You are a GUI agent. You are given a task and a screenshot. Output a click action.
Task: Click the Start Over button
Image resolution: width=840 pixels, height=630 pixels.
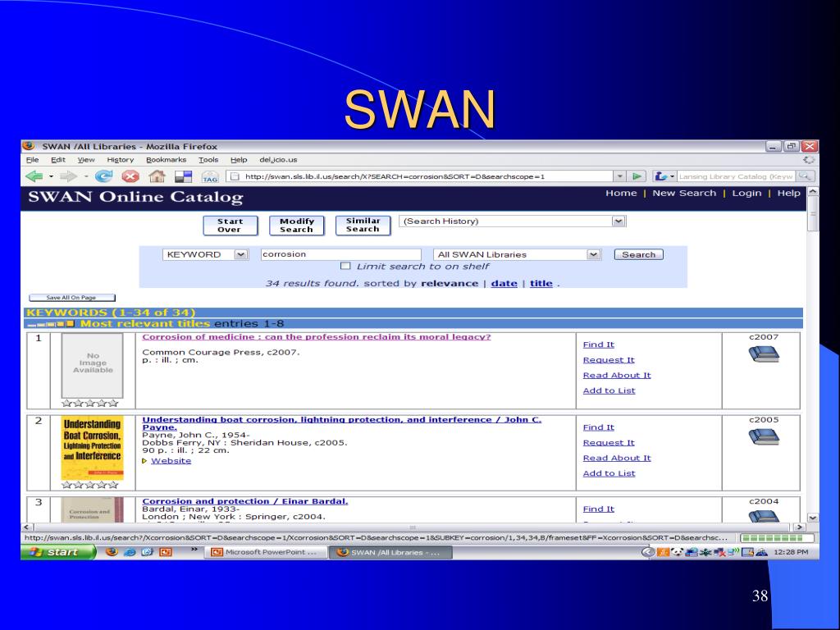coord(231,226)
